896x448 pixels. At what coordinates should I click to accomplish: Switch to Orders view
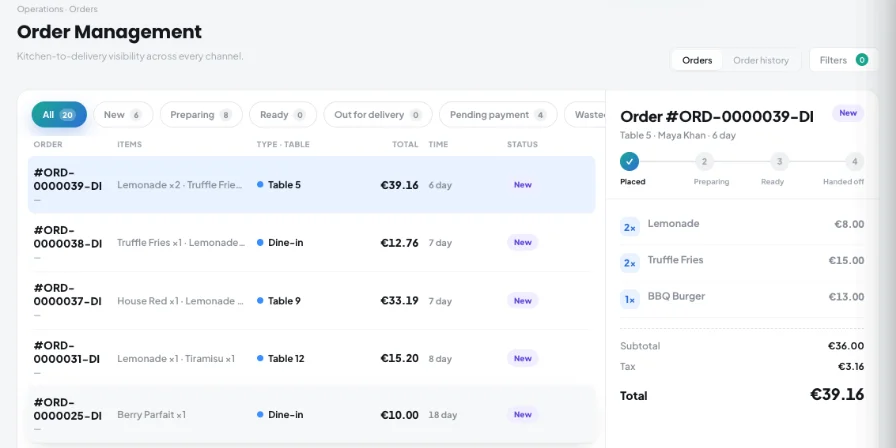(x=697, y=60)
